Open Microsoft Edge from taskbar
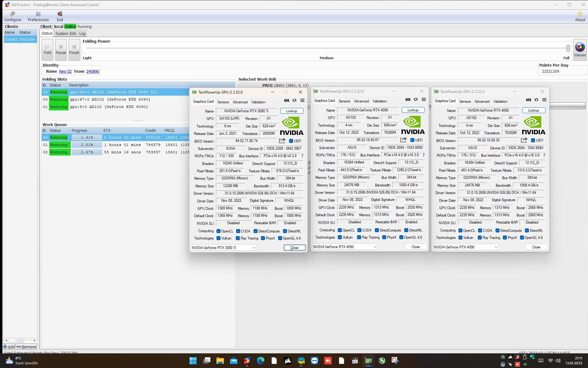This screenshot has width=588, height=368. click(x=260, y=361)
